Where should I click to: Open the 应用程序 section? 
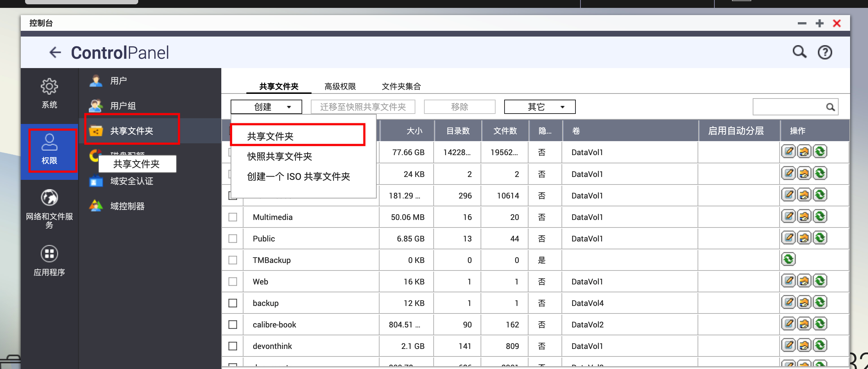pyautogui.click(x=49, y=260)
